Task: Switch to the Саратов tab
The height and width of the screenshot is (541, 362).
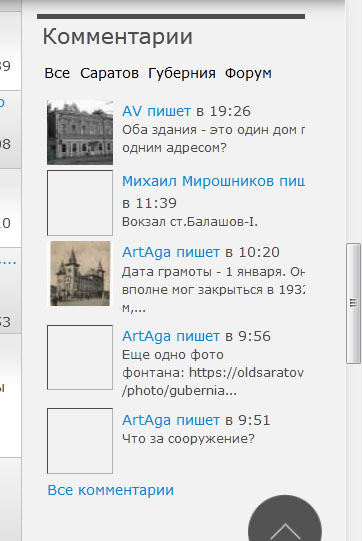Action: 109,73
